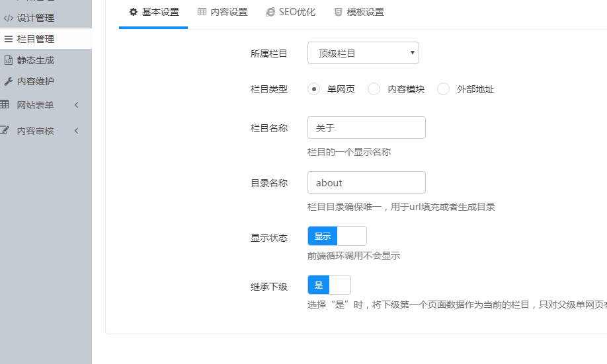607x364 pixels.
Task: Click the grid icon on 内容设置 tab
Action: click(202, 12)
